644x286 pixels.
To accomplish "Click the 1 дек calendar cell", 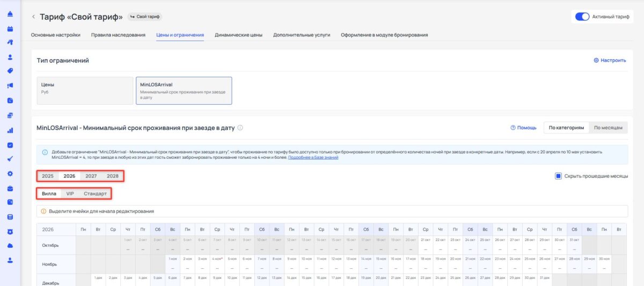I will [98, 280].
